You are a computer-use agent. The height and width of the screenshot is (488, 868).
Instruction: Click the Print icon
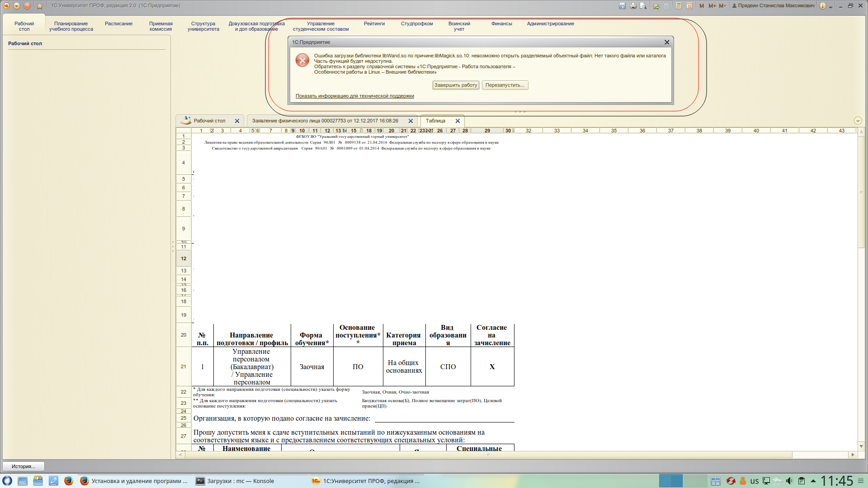633,6
